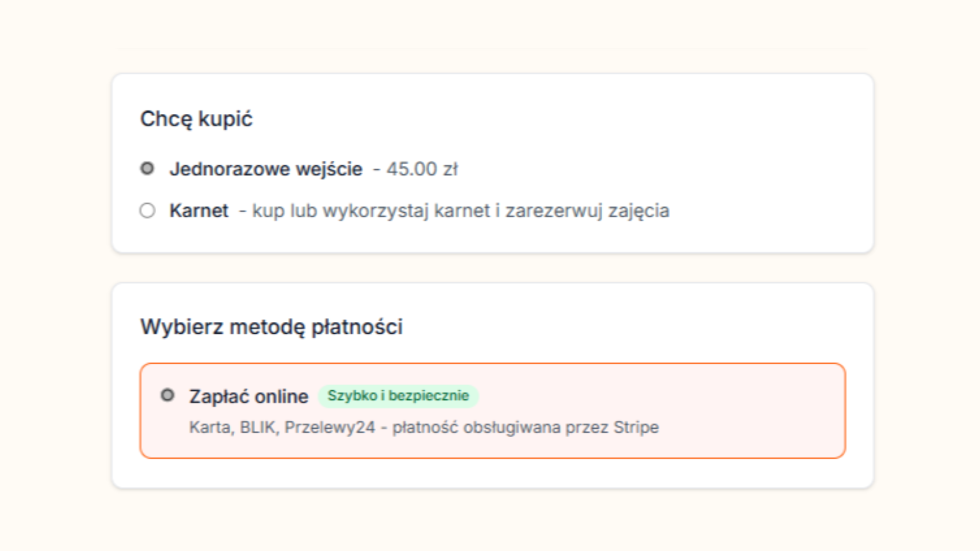Click the word 'Stripe' in the description
Image resolution: width=980 pixels, height=551 pixels.
tap(637, 427)
